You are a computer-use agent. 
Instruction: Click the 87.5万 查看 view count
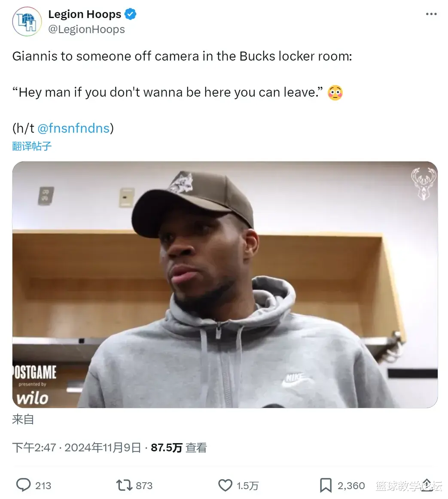(179, 448)
